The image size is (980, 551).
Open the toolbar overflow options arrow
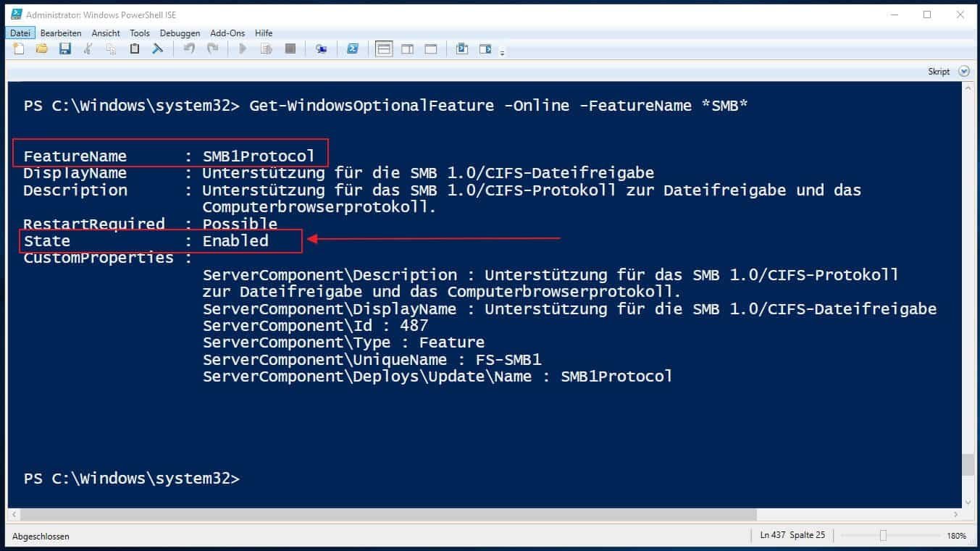502,52
